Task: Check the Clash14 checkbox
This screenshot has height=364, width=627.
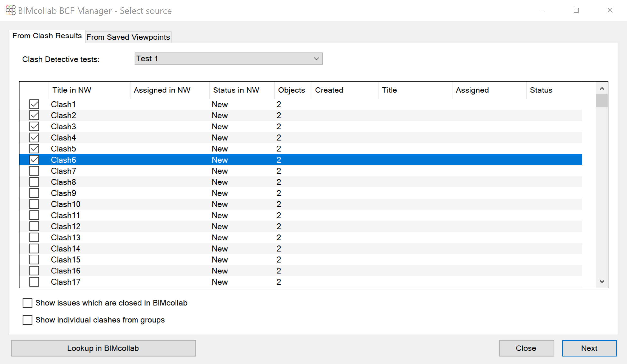Action: [34, 248]
